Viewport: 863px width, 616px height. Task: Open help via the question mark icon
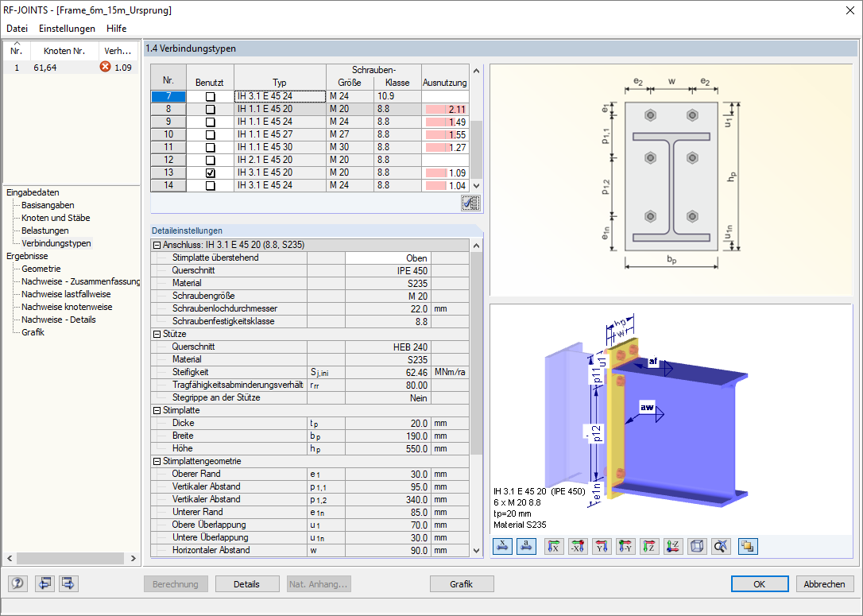tap(17, 583)
